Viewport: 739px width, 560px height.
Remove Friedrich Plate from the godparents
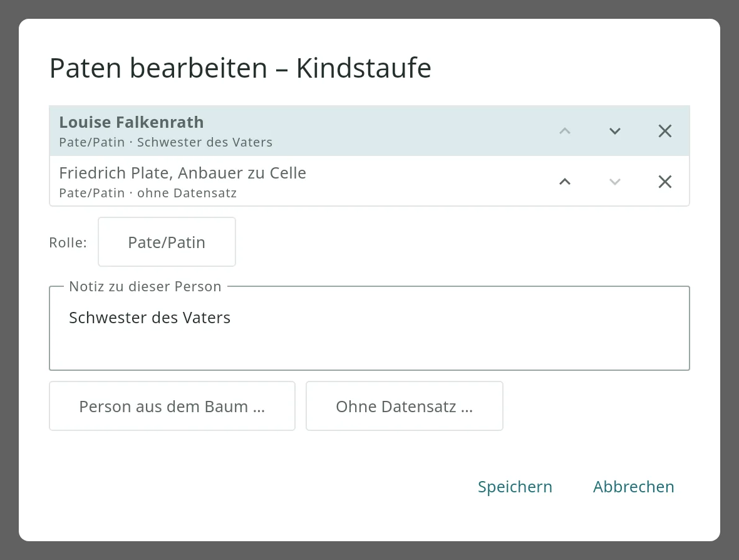click(664, 182)
